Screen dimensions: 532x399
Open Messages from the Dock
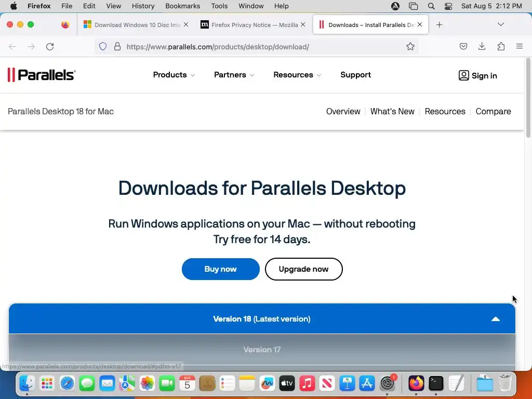tap(87, 384)
